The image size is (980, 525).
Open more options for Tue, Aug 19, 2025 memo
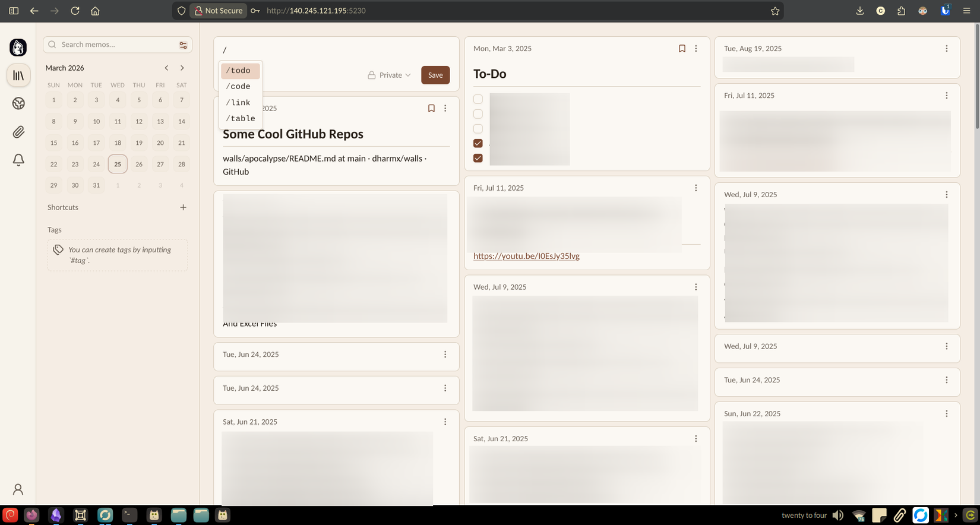click(x=947, y=49)
